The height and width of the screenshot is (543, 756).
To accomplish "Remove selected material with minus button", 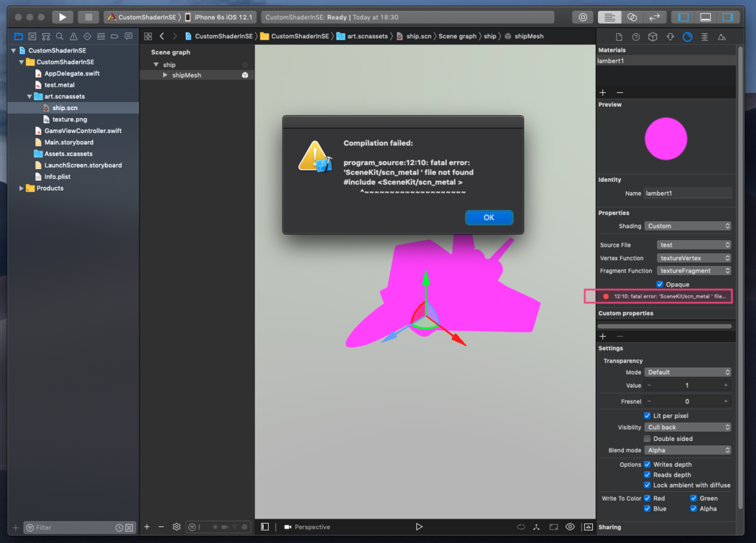I will click(620, 92).
